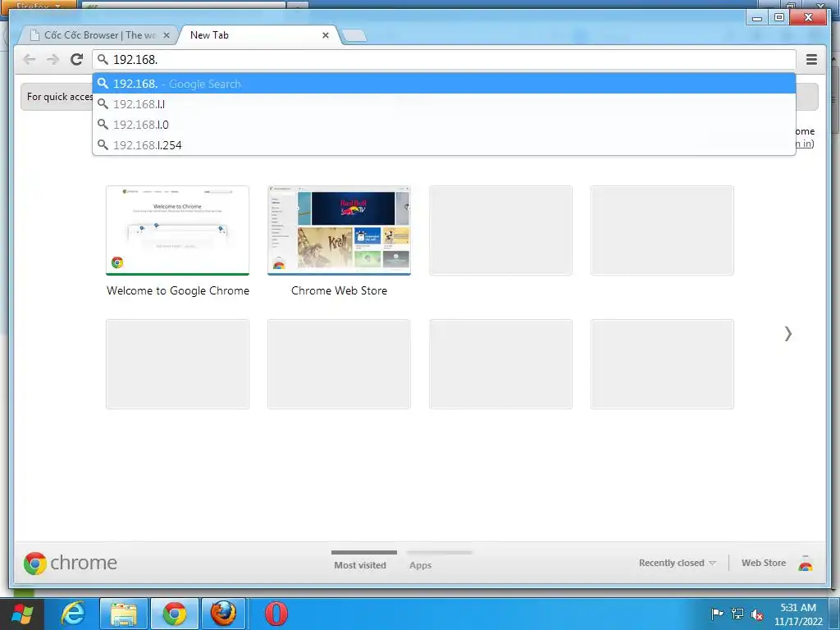
Task: Click the Chrome forward arrow button
Action: (x=52, y=59)
